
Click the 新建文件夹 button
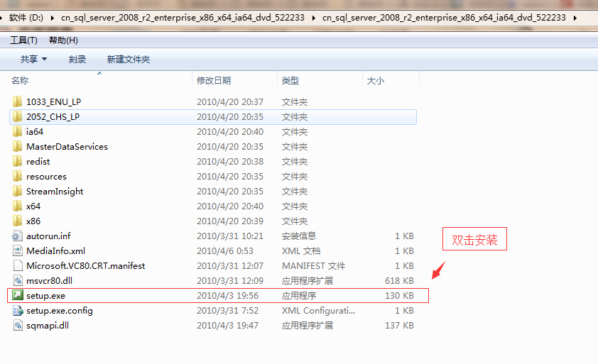128,59
